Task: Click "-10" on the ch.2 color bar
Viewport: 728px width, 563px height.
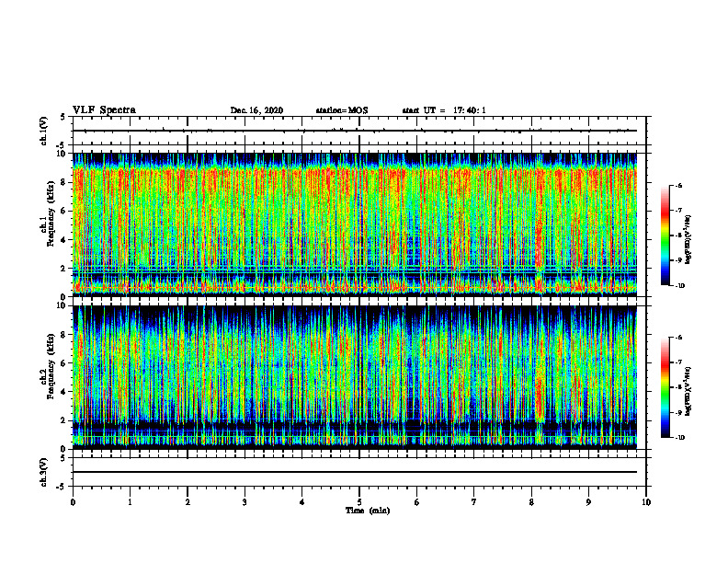Action: tap(679, 438)
